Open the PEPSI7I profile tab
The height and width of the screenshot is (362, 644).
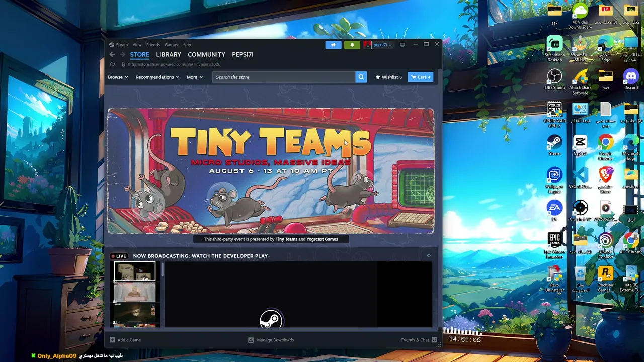coord(243,54)
